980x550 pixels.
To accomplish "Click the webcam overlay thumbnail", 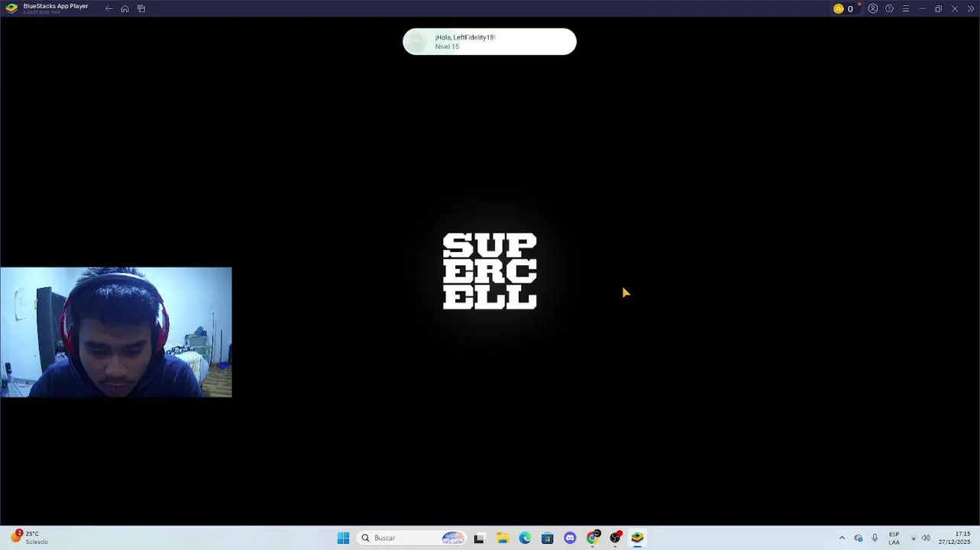I will 116,332.
